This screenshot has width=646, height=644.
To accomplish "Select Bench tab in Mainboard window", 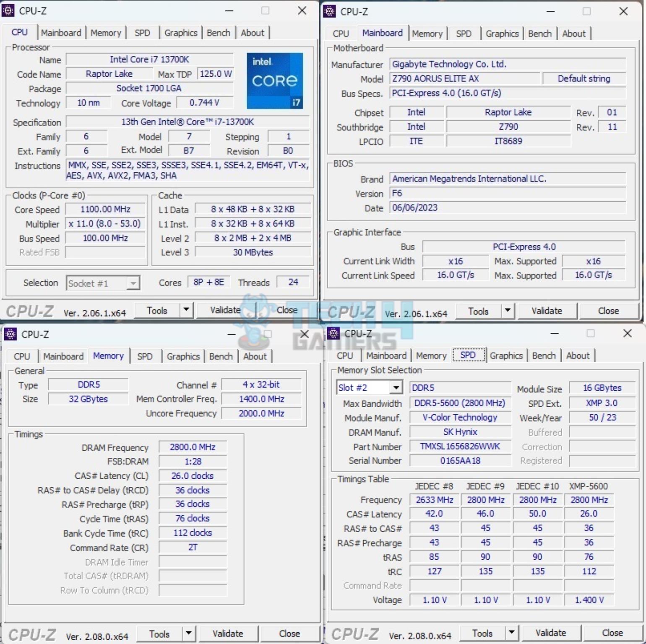I will (x=540, y=34).
